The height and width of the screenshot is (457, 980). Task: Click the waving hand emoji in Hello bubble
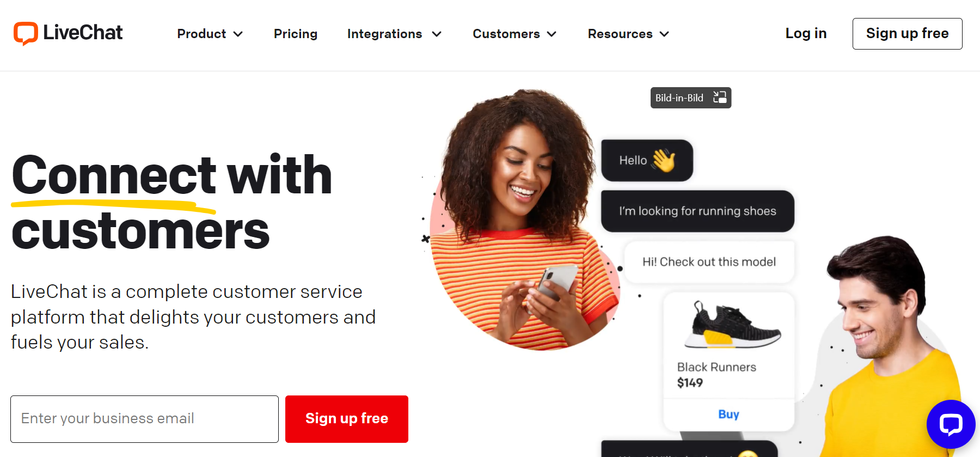tap(664, 160)
